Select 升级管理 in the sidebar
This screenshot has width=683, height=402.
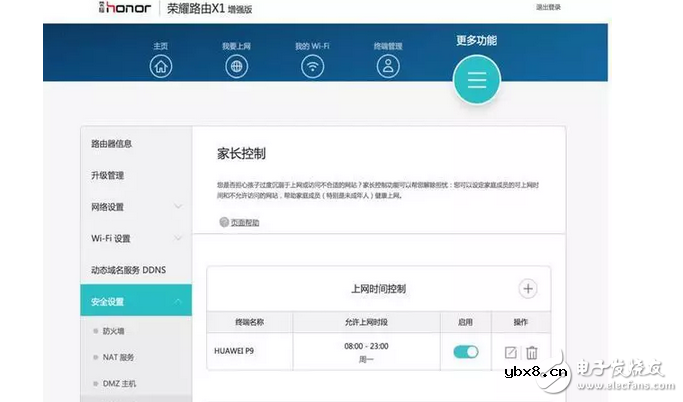(108, 176)
